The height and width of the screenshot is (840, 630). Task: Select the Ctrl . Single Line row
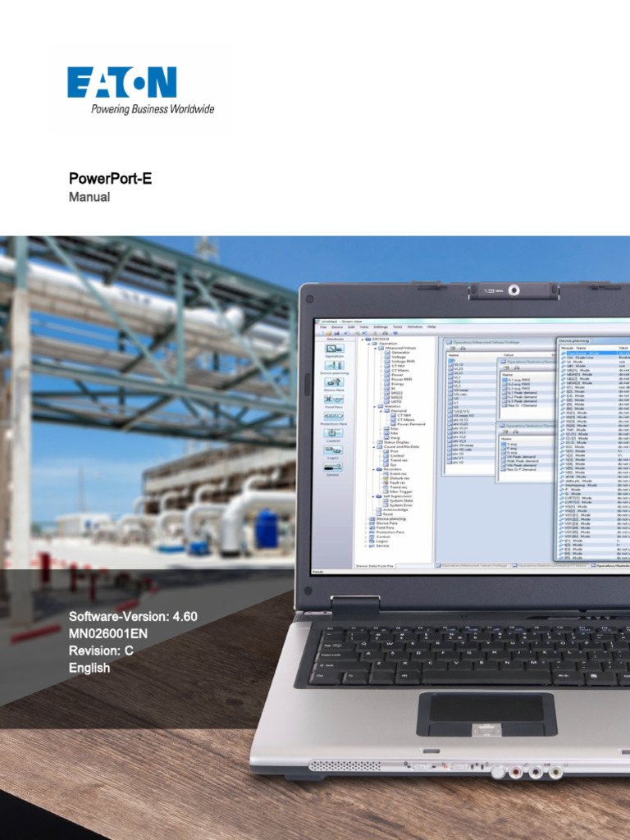pyautogui.click(x=595, y=358)
